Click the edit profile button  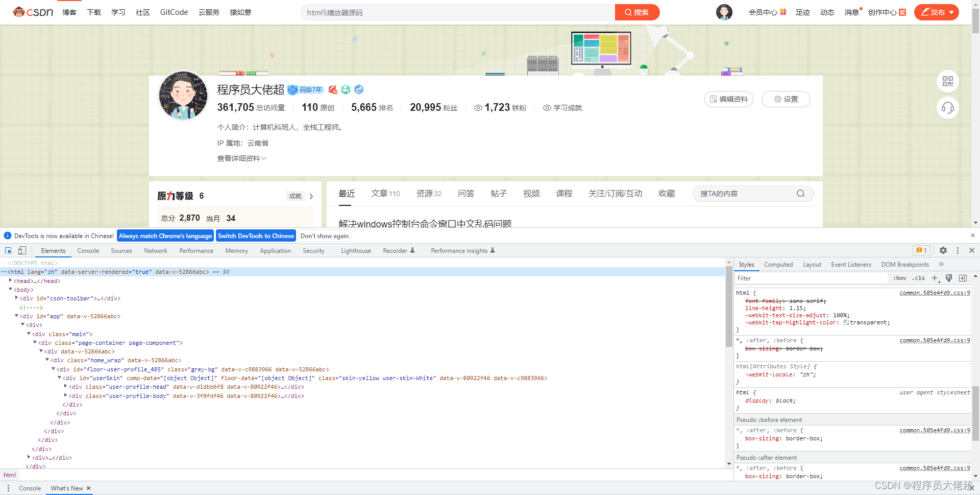click(729, 99)
